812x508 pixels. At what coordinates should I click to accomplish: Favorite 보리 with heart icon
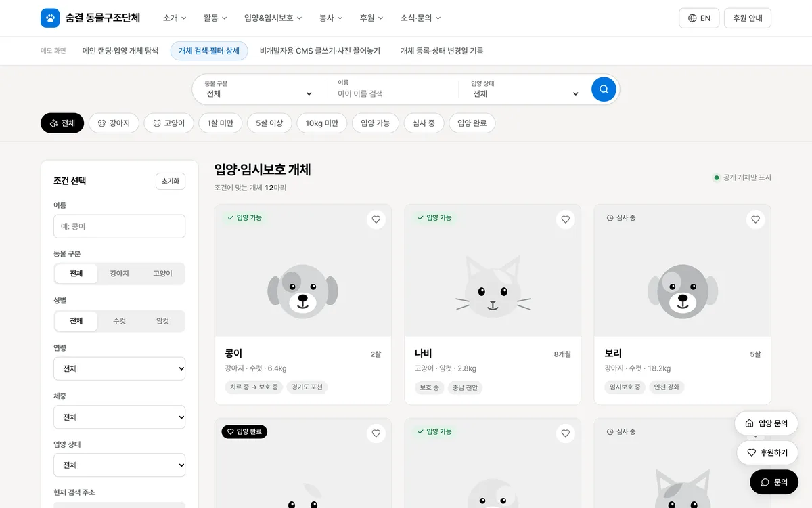point(756,219)
